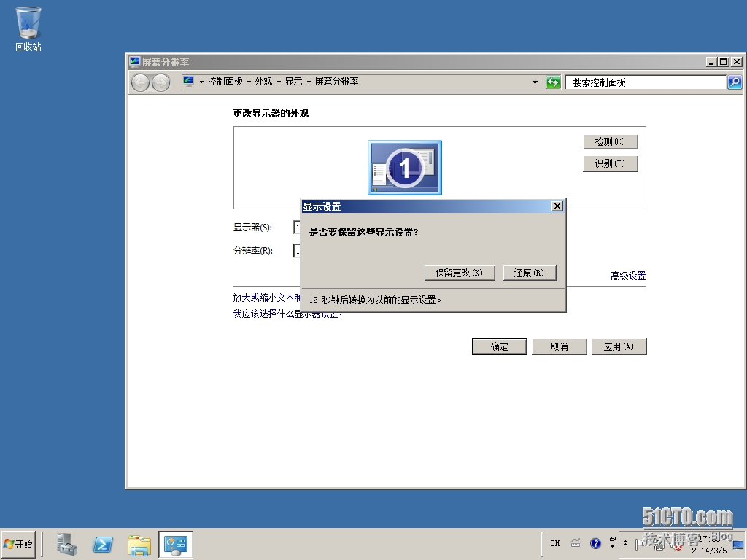Click 还原(R) to revert display settings
747x560 pixels.
pyautogui.click(x=529, y=273)
